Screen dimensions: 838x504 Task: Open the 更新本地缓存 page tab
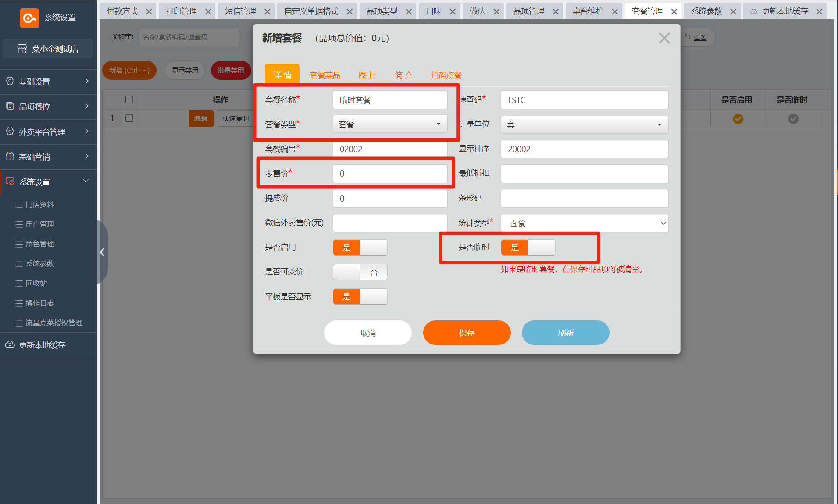coord(785,11)
